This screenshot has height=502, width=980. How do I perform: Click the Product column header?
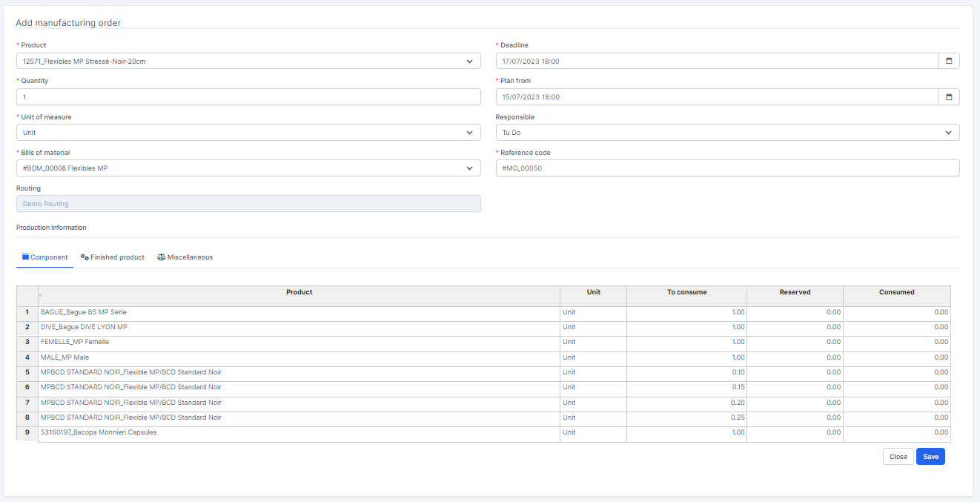299,293
